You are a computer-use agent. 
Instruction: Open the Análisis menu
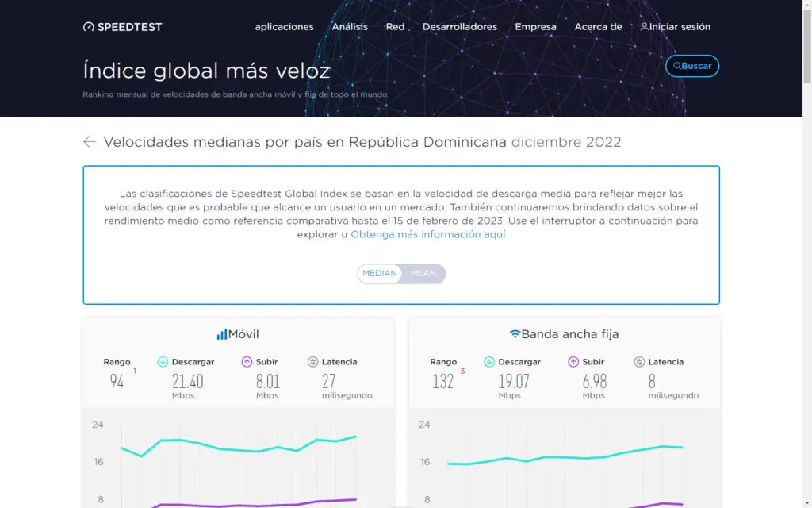(350, 27)
